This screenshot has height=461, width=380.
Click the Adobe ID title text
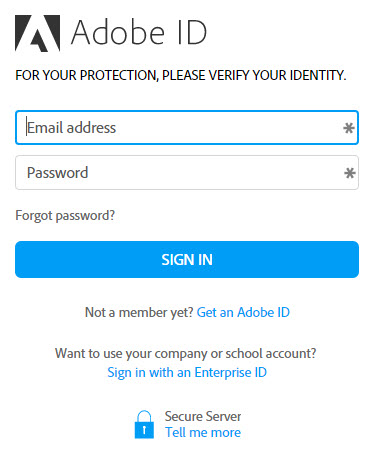(x=139, y=32)
